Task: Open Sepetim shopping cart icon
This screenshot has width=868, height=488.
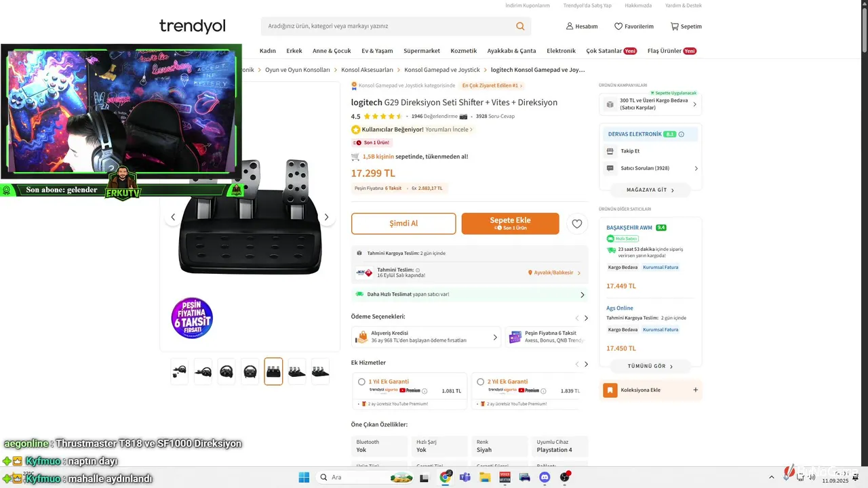Action: [x=674, y=26]
